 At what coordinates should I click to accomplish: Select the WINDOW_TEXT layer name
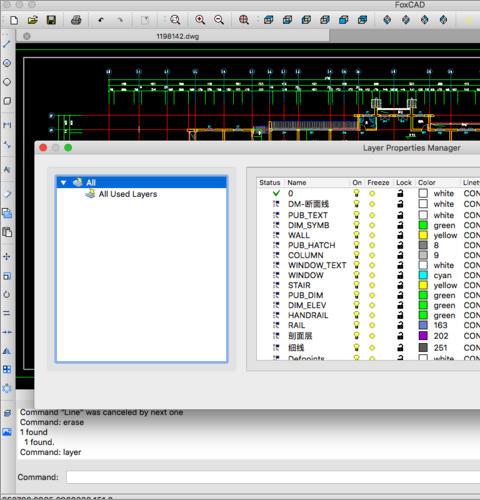[x=317, y=265]
